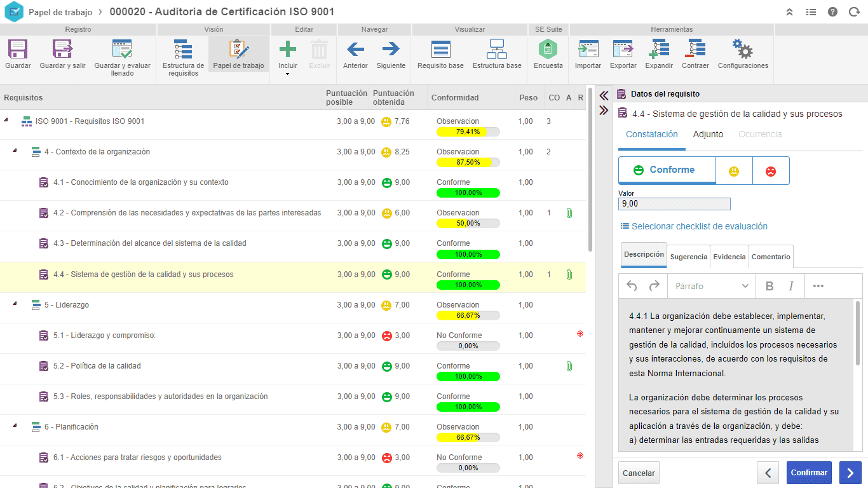Toggle bold formatting in editor
Viewport: 868px width, 488px height.
(x=770, y=286)
